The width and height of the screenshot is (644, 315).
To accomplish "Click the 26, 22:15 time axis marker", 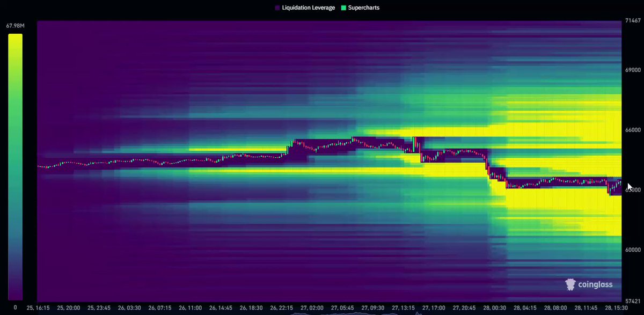I will click(x=282, y=308).
